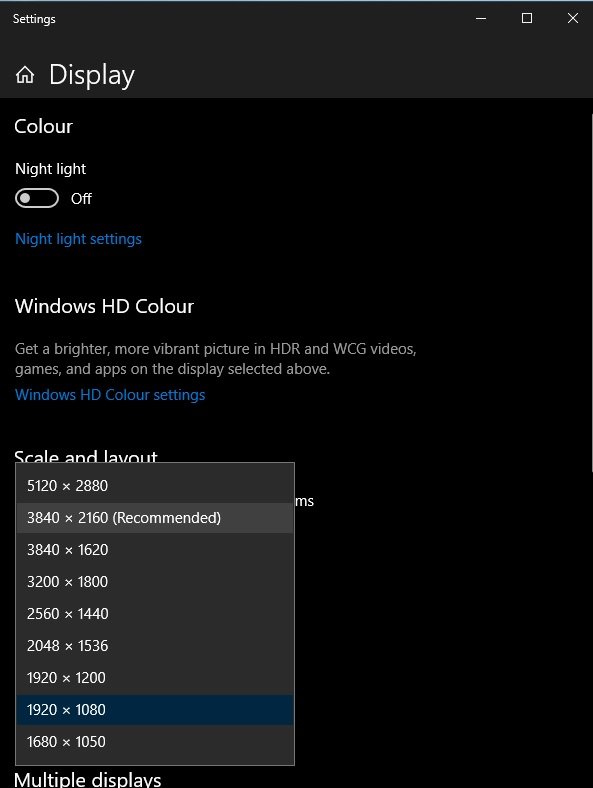Image resolution: width=593 pixels, height=788 pixels.
Task: Select 1680 × 1050 resolution
Action: (155, 742)
